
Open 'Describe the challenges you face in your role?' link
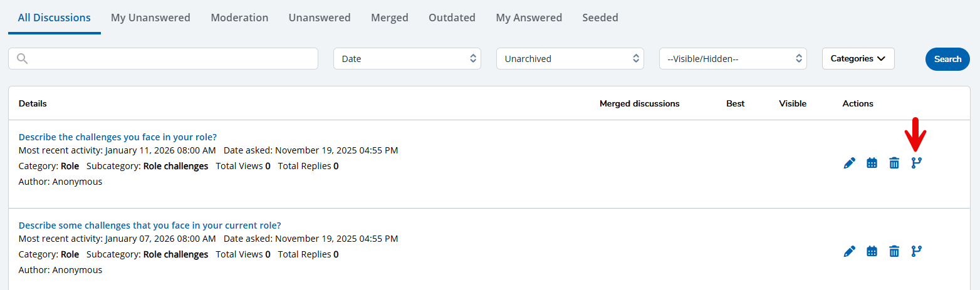pos(118,137)
